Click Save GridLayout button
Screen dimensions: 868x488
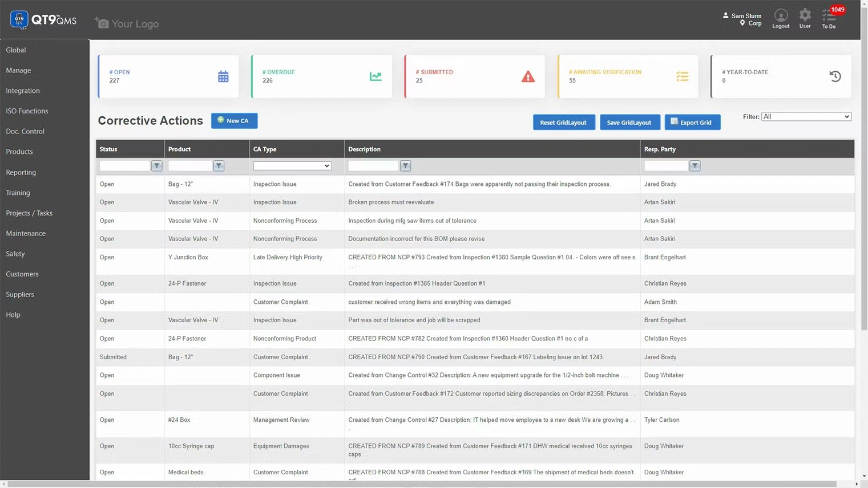(x=629, y=123)
